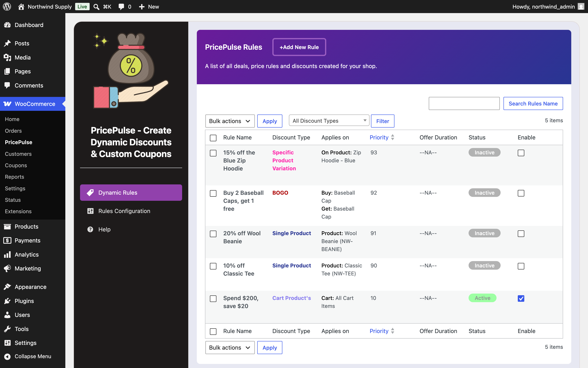Open the Coupons submenu item
Screen dimensions: 588x368
tap(16, 165)
